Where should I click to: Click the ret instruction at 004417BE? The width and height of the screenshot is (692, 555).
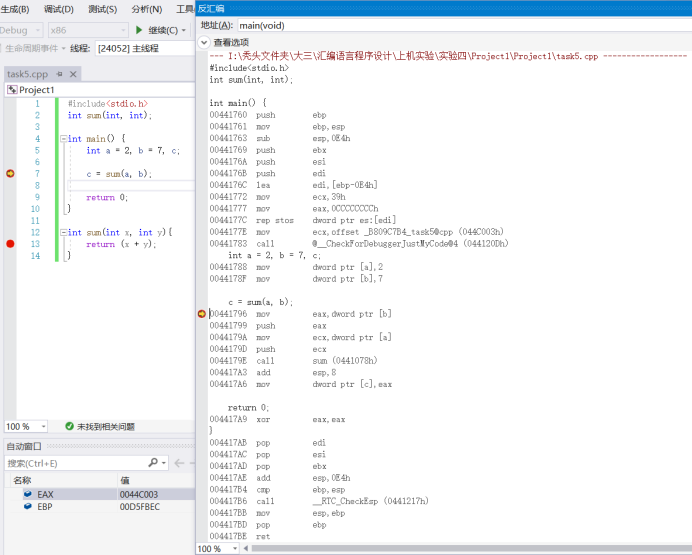coord(240,536)
